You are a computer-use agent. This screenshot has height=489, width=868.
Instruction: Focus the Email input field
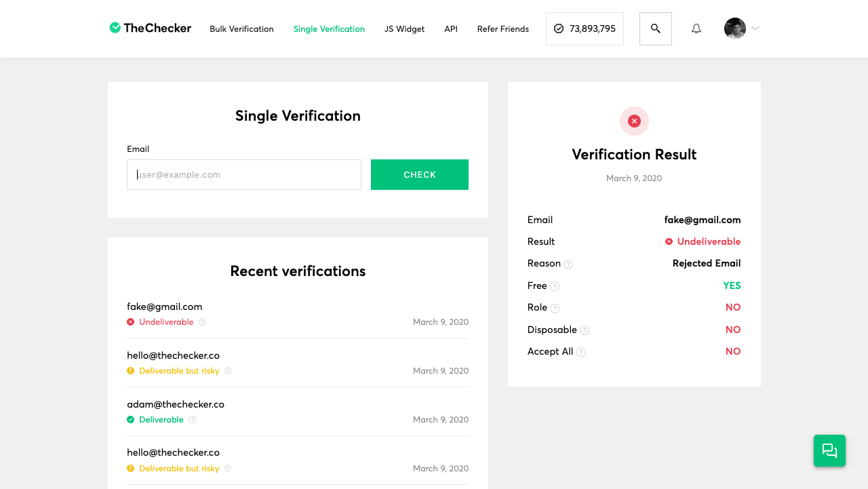coord(244,175)
